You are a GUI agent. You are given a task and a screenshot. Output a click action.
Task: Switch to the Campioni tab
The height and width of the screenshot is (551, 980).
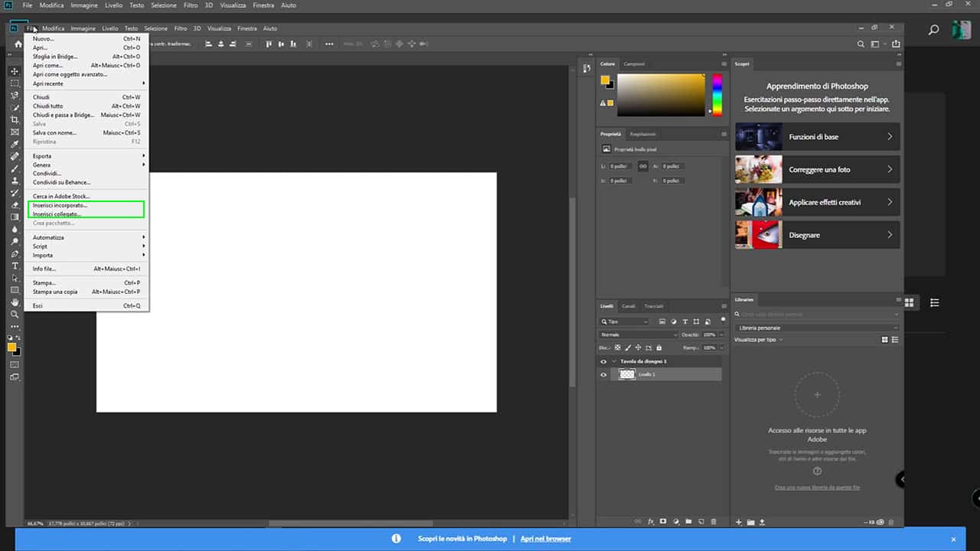pos(634,64)
